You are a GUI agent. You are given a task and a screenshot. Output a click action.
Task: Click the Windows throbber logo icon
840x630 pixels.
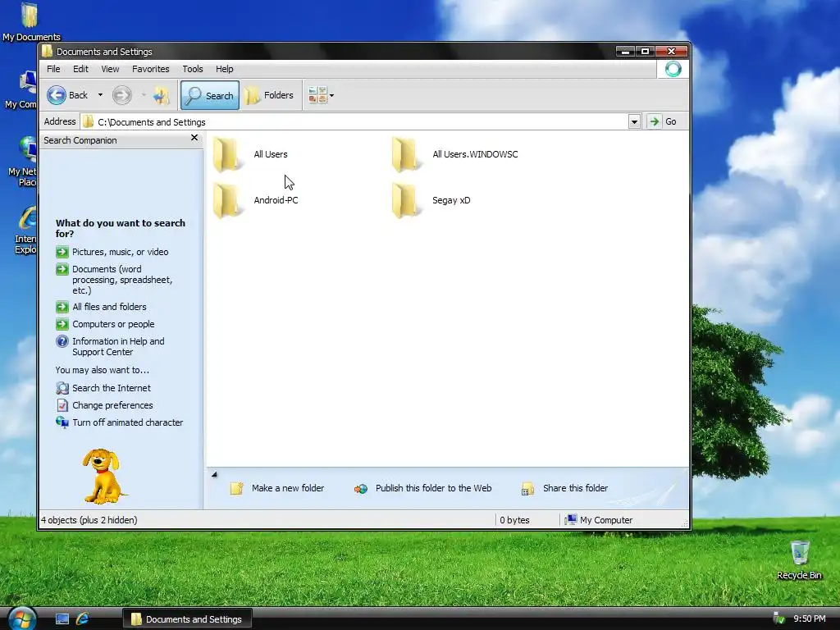coord(673,69)
